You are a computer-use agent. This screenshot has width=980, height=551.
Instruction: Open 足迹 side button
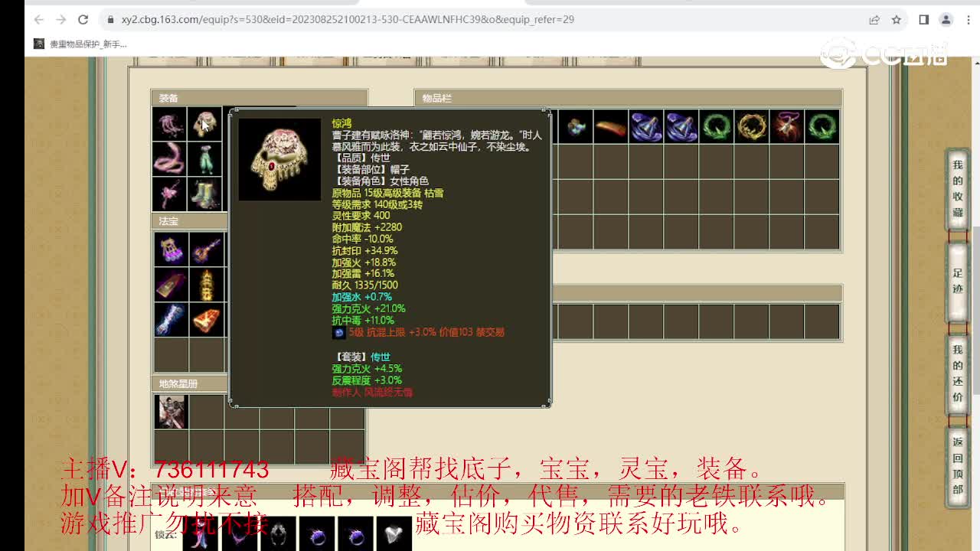click(x=958, y=282)
